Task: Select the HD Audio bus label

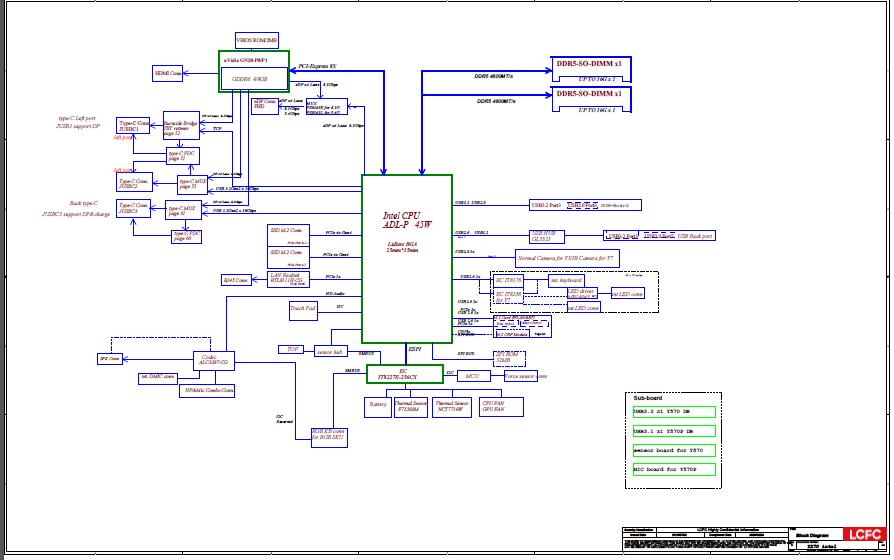Action: (335, 294)
